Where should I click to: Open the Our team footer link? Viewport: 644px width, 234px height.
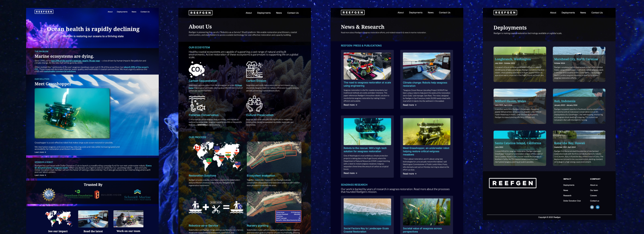click(594, 190)
